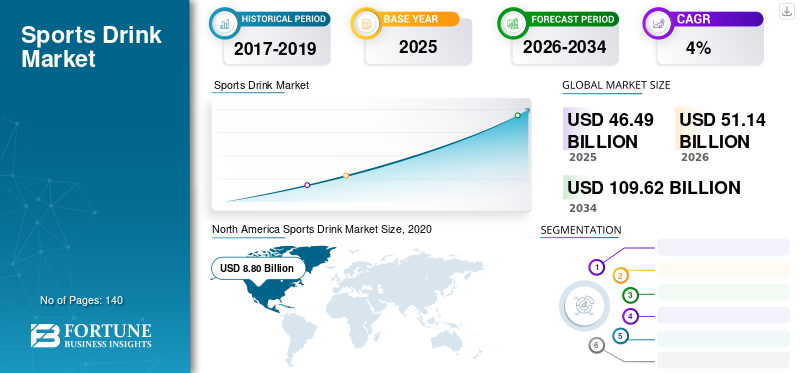This screenshot has width=800, height=373.
Task: Select segmentation circle number 1
Action: [x=596, y=267]
